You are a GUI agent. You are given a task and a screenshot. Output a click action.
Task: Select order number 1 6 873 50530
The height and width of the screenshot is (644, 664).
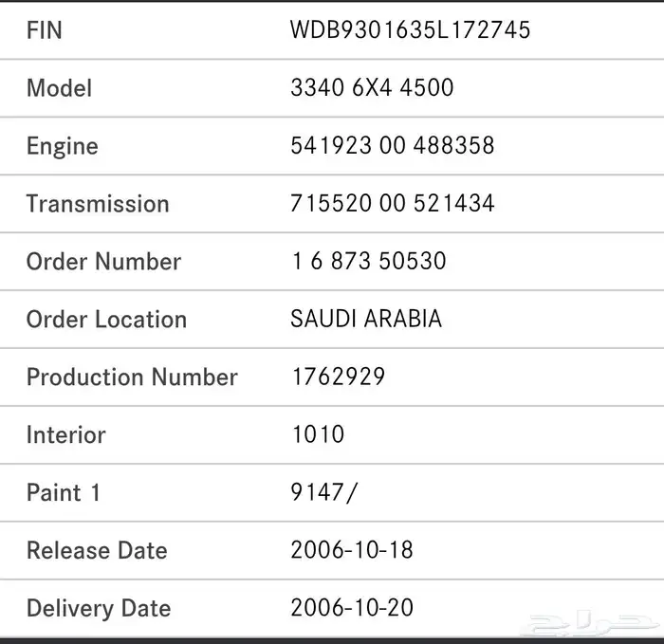pyautogui.click(x=368, y=262)
